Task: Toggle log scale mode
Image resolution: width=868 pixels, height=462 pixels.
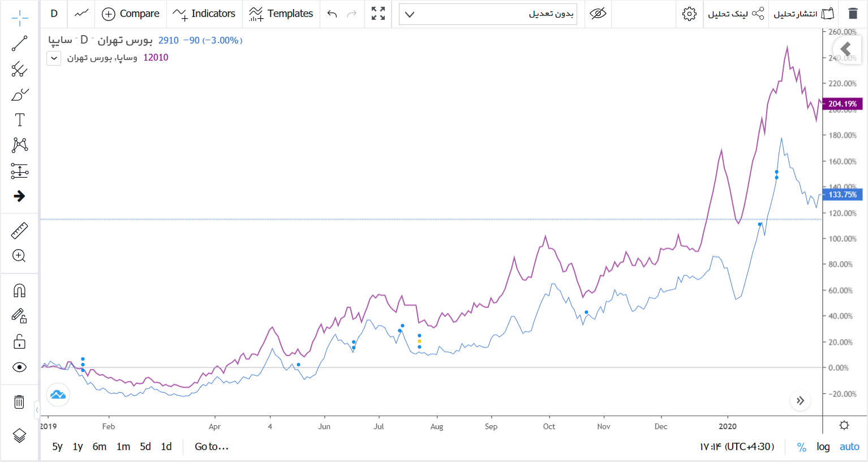Action: click(823, 447)
